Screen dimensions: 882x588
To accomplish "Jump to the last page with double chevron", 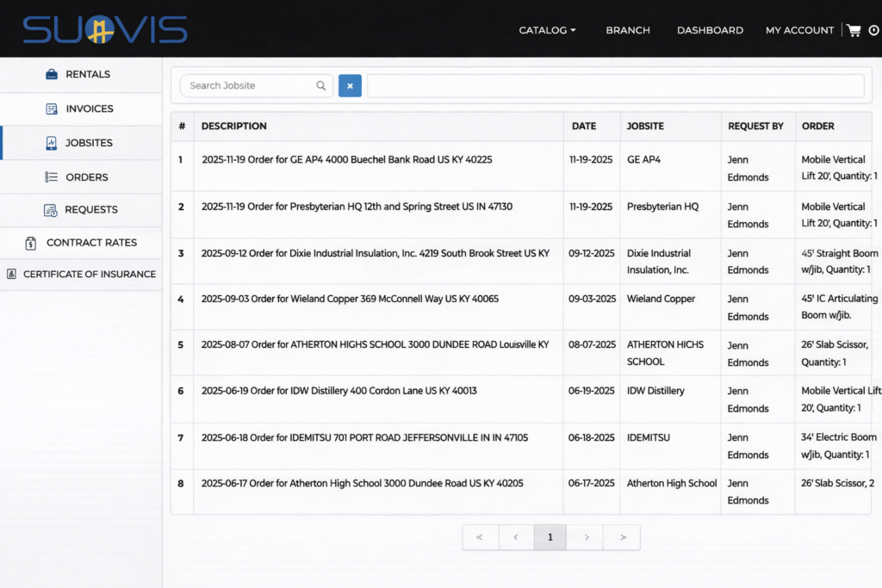I will [621, 536].
